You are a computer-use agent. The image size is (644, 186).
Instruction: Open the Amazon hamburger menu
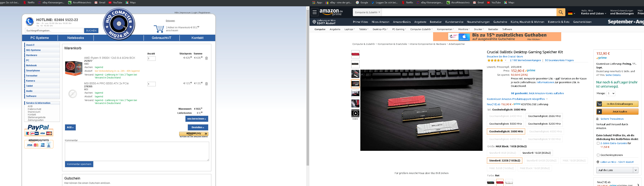[314, 12]
